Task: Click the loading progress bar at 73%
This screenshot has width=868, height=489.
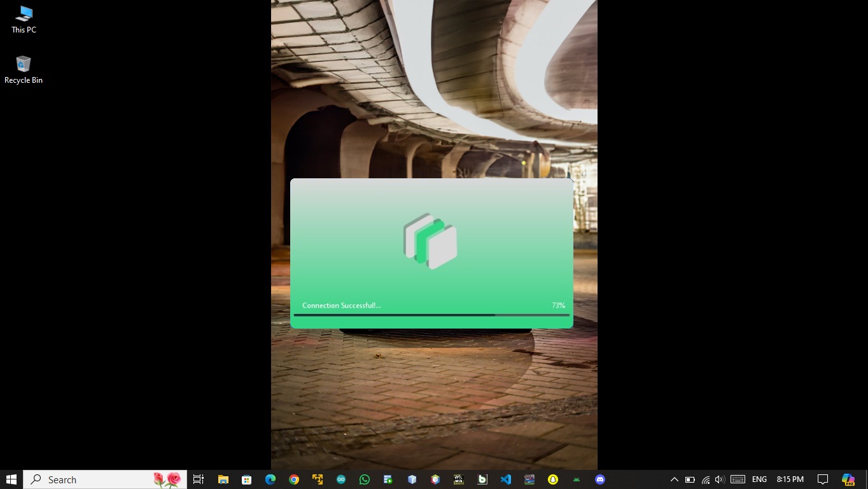Action: tap(431, 315)
